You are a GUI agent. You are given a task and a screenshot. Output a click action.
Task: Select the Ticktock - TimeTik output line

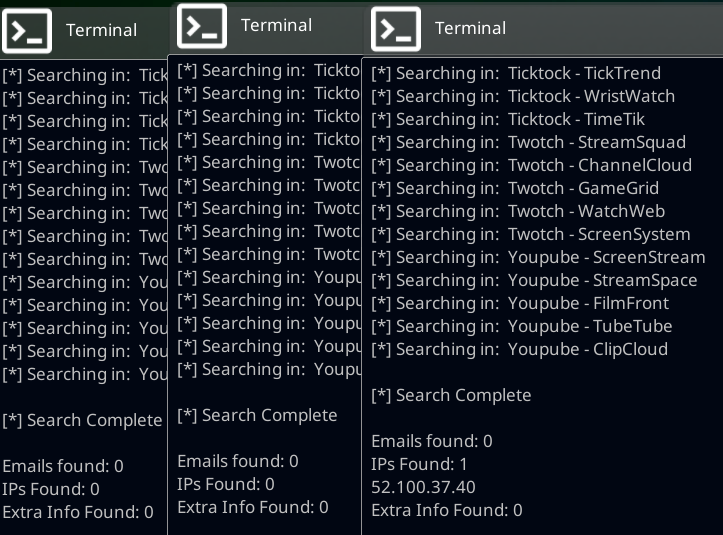pyautogui.click(x=508, y=119)
